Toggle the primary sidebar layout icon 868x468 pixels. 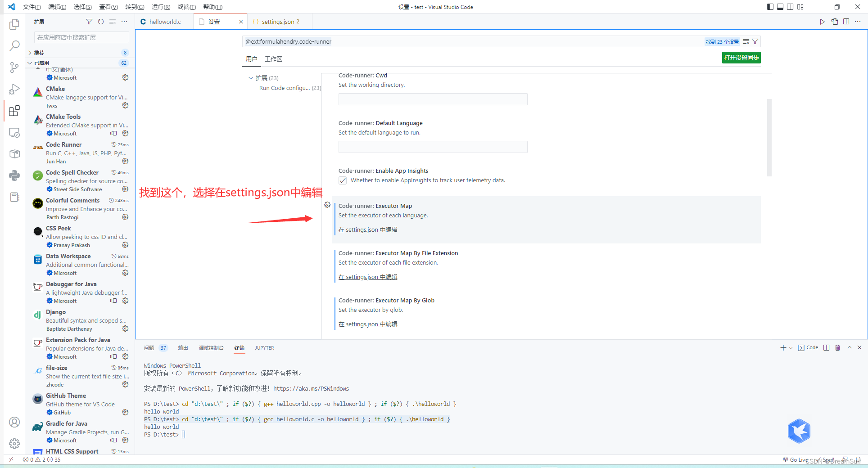coord(770,7)
